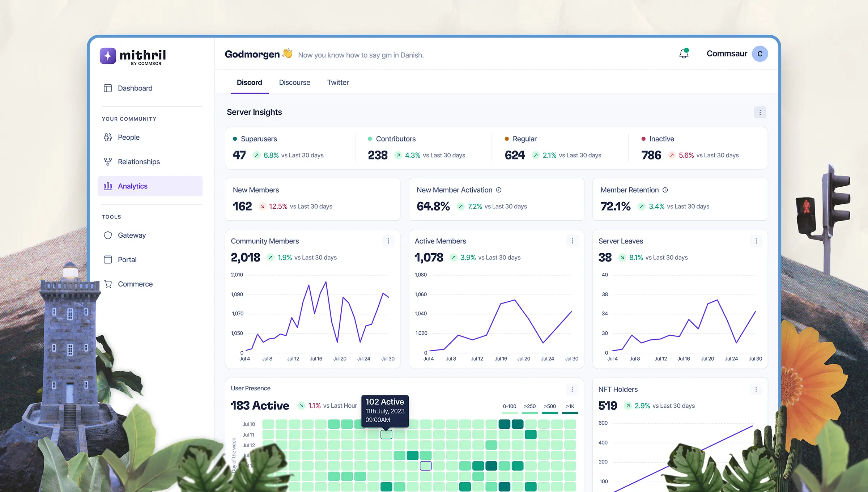Viewport: 868px width, 492px height.
Task: Click the Regular count 624
Action: 515,155
